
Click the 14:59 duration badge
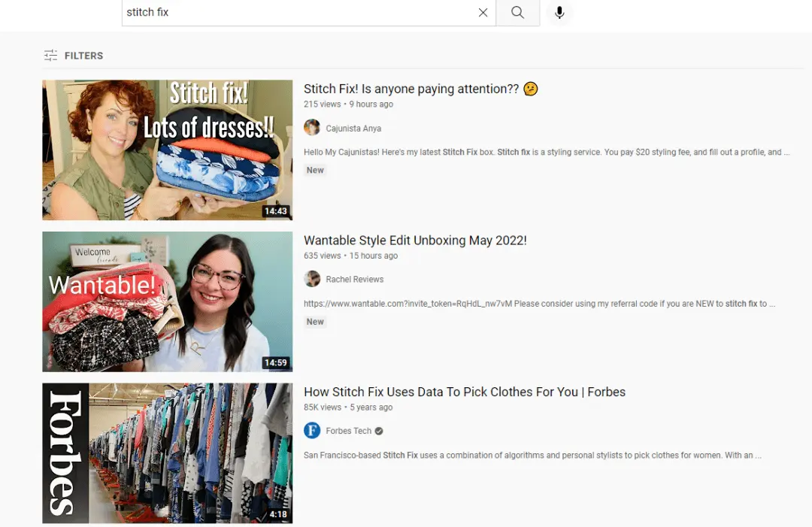tap(275, 363)
